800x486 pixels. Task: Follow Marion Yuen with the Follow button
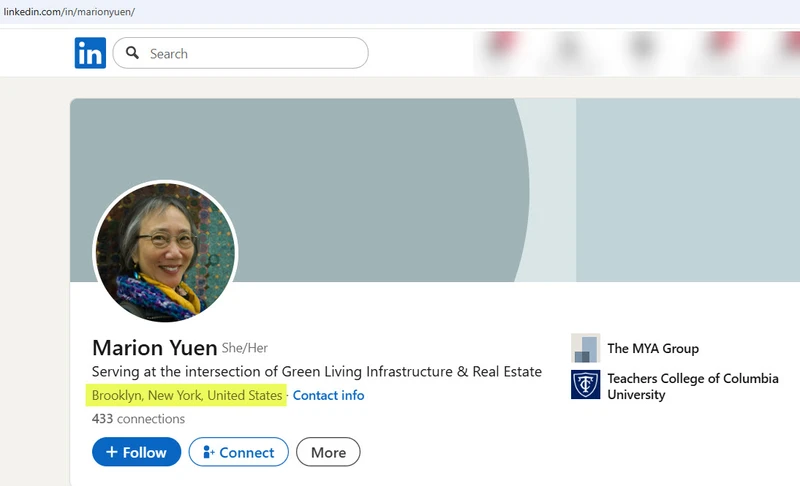[x=136, y=452]
